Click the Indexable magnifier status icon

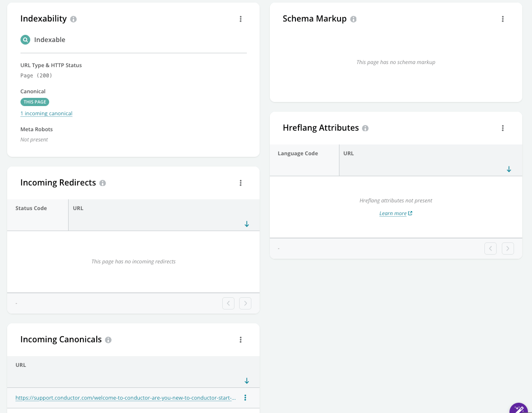tap(25, 40)
